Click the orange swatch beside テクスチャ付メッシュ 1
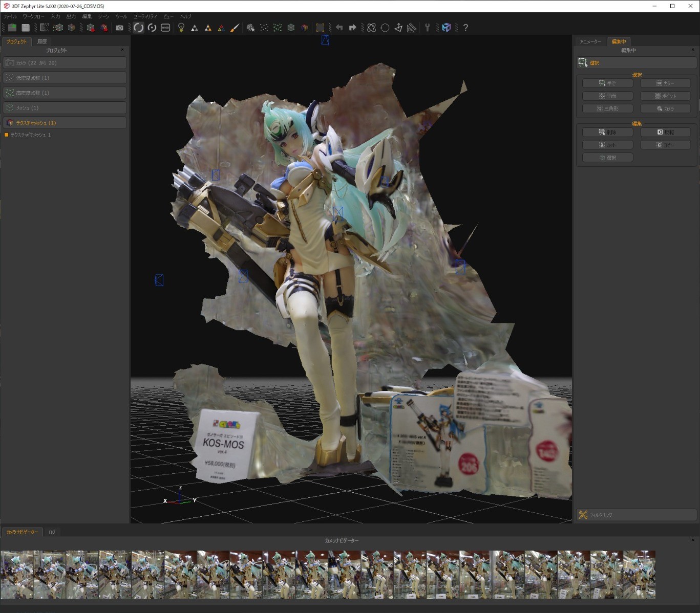 coord(6,135)
